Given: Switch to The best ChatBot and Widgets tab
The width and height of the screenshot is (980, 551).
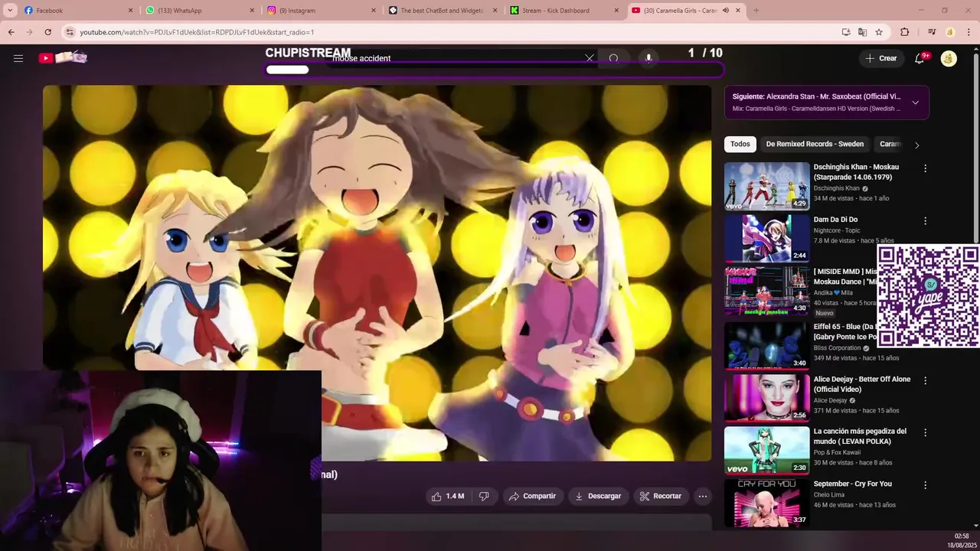Looking at the screenshot, I should pos(443,11).
